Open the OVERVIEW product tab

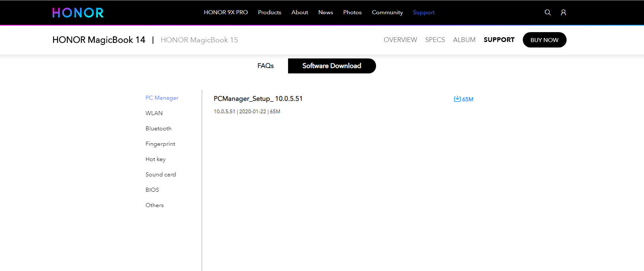(x=400, y=40)
